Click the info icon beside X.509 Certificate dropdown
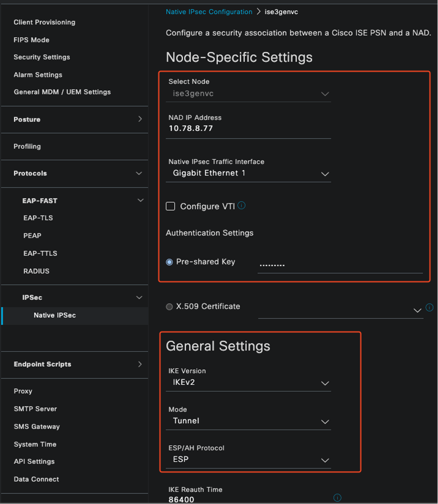The image size is (438, 504). (x=429, y=307)
